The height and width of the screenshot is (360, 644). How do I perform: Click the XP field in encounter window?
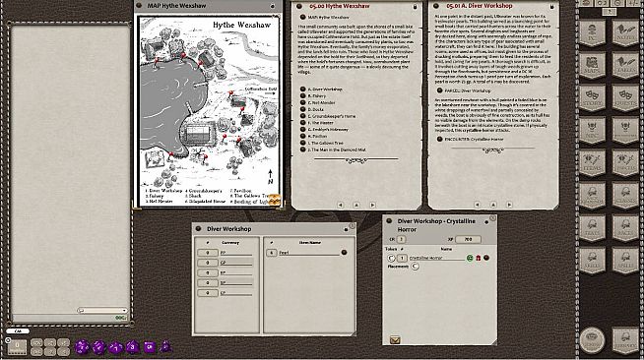[x=468, y=239]
